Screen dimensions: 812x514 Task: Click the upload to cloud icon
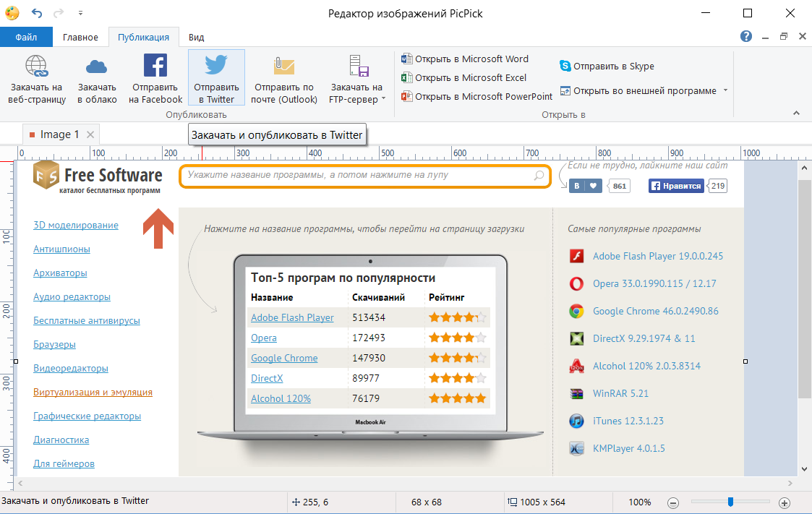(x=96, y=67)
